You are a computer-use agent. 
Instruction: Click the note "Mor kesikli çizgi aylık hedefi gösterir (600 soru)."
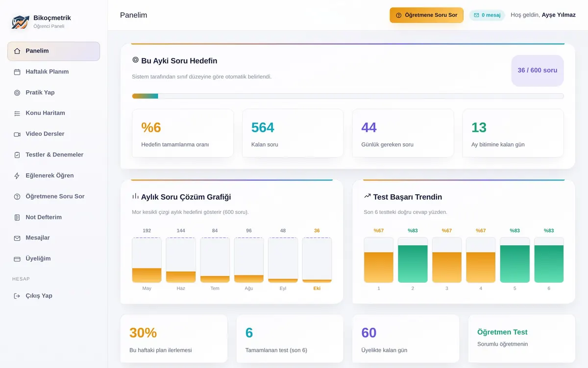point(191,212)
